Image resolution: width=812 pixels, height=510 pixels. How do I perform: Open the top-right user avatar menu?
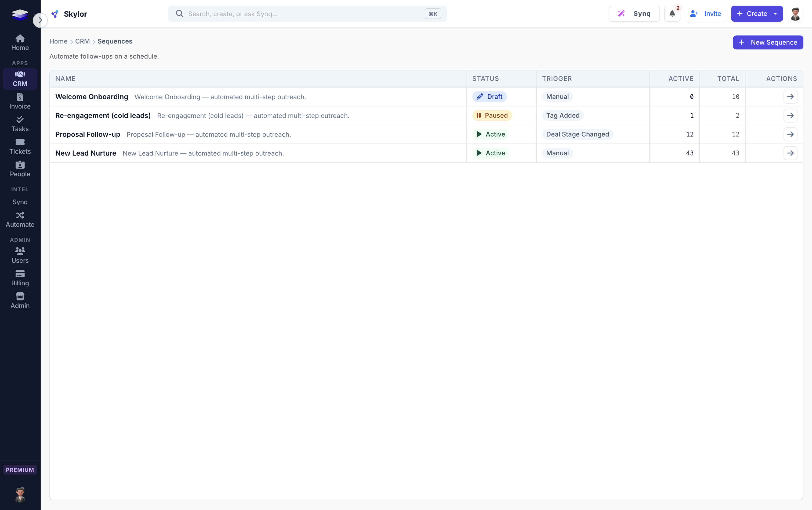click(x=795, y=14)
